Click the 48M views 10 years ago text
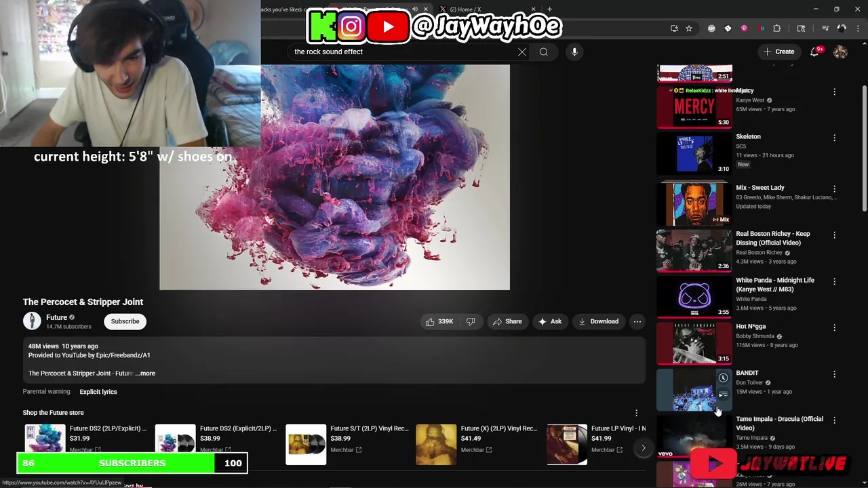 pyautogui.click(x=63, y=346)
